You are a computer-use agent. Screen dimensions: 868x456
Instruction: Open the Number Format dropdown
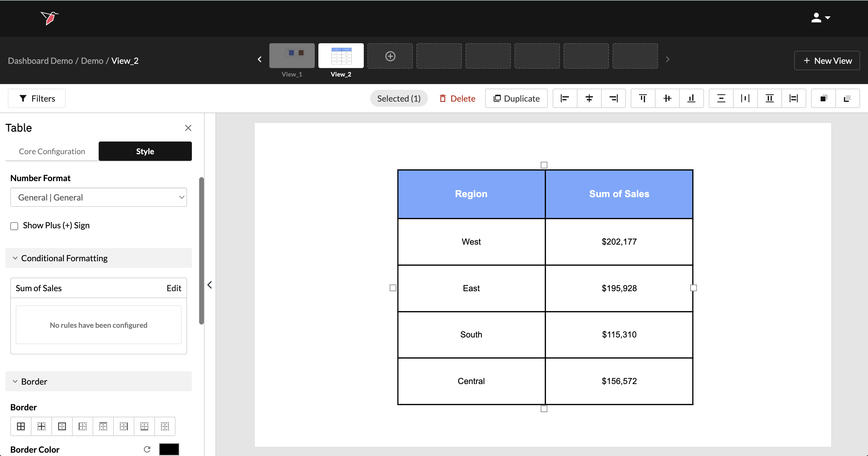tap(98, 197)
